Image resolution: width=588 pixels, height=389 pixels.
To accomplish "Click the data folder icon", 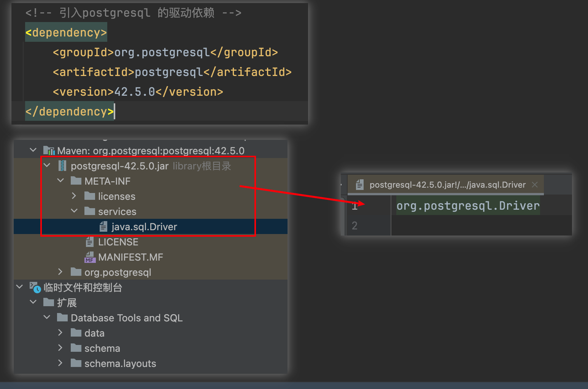I will click(x=76, y=333).
